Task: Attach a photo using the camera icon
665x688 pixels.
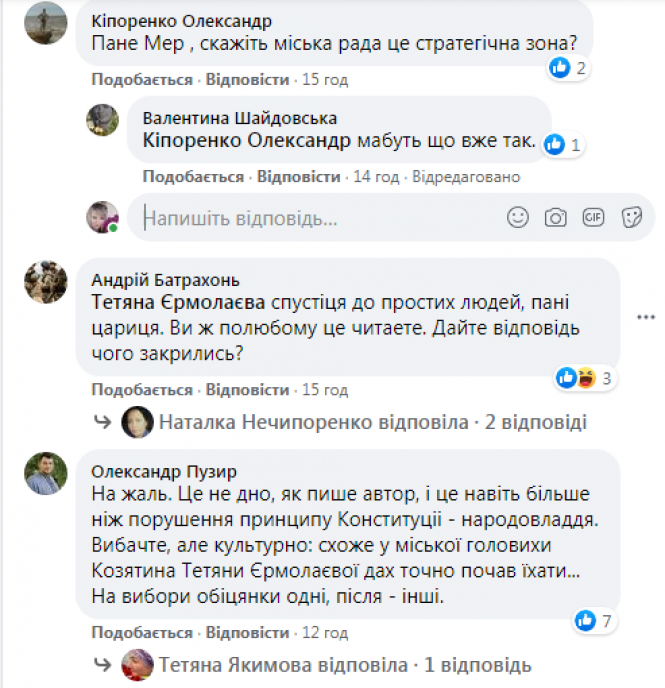Action: [556, 216]
